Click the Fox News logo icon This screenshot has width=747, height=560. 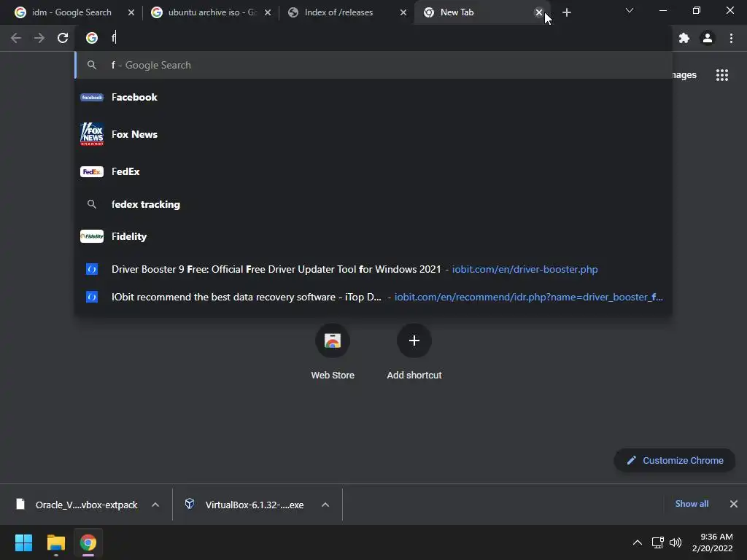pos(92,134)
